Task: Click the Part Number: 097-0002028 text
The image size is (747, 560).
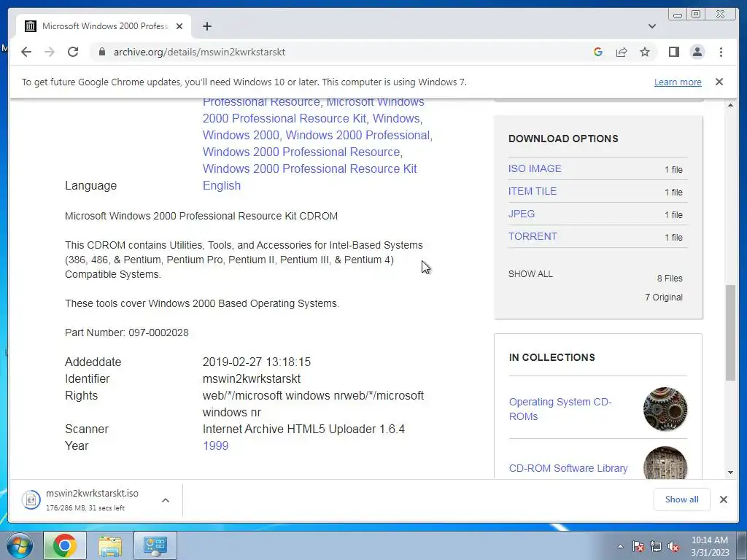Action: tap(127, 332)
